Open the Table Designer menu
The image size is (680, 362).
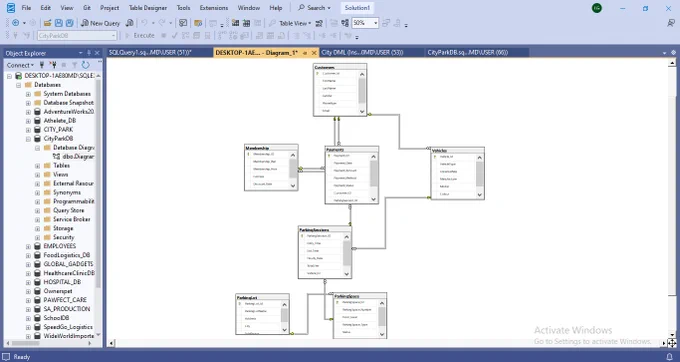tap(148, 8)
